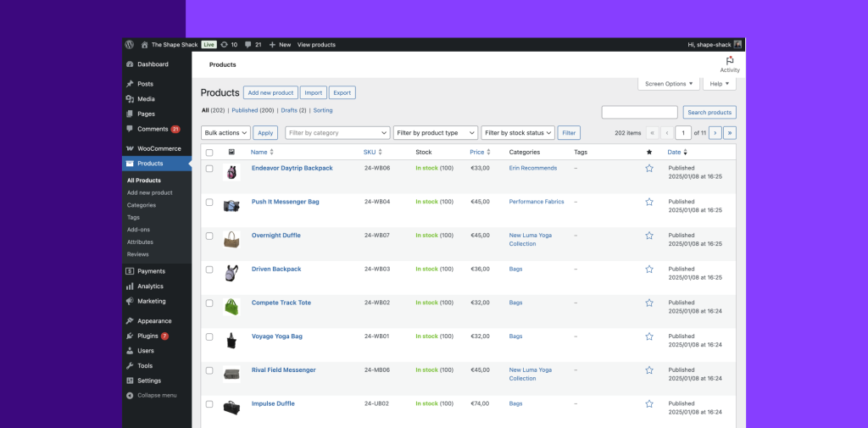This screenshot has width=868, height=428.
Task: Click the Import button
Action: pos(314,93)
